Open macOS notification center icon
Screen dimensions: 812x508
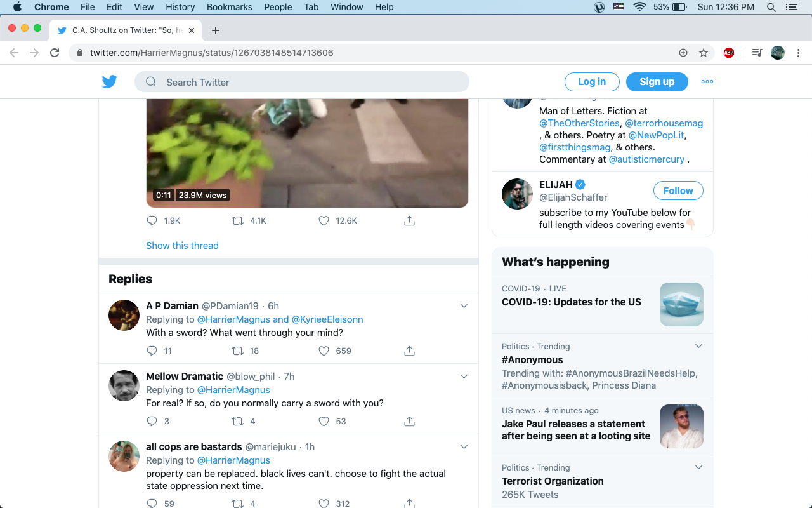pyautogui.click(x=790, y=7)
